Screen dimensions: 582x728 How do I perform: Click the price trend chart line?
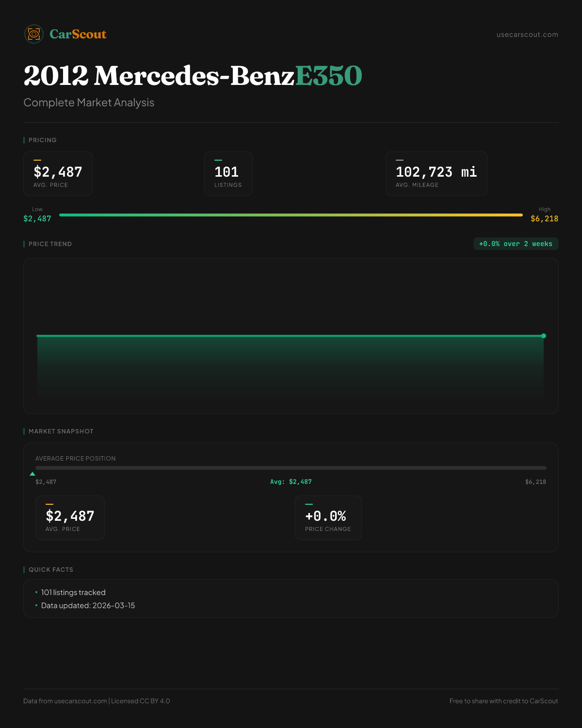(291, 335)
